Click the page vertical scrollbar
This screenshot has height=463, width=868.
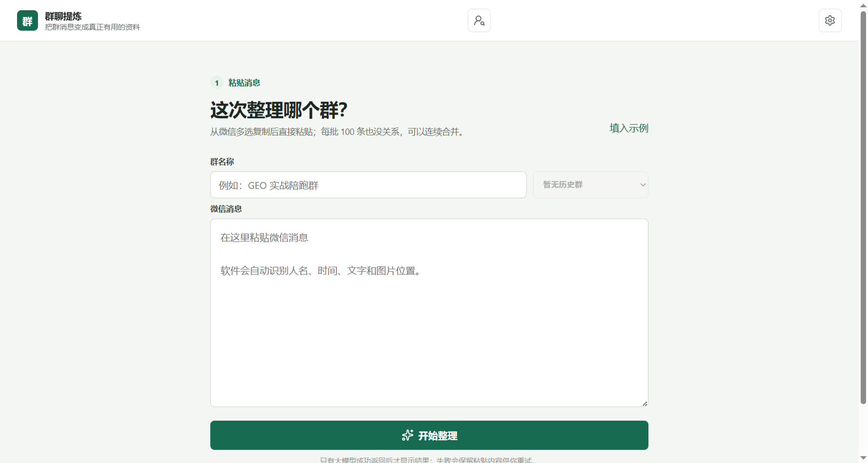[863, 207]
